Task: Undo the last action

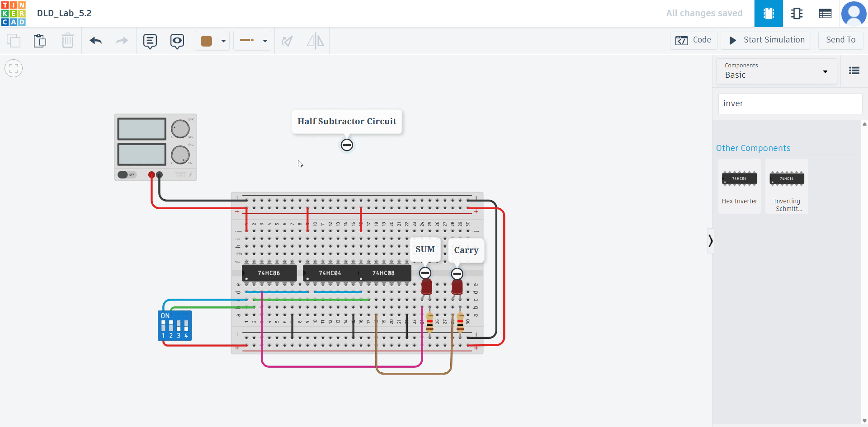Action: (x=96, y=41)
